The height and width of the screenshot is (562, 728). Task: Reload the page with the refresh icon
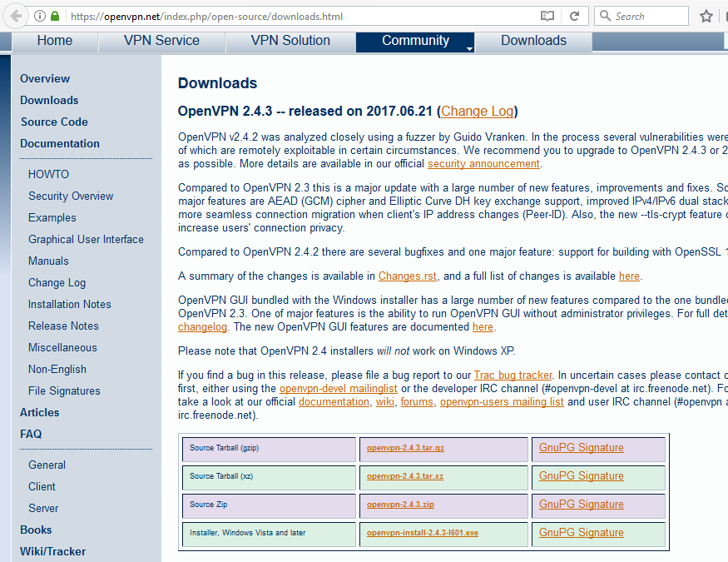pyautogui.click(x=574, y=17)
